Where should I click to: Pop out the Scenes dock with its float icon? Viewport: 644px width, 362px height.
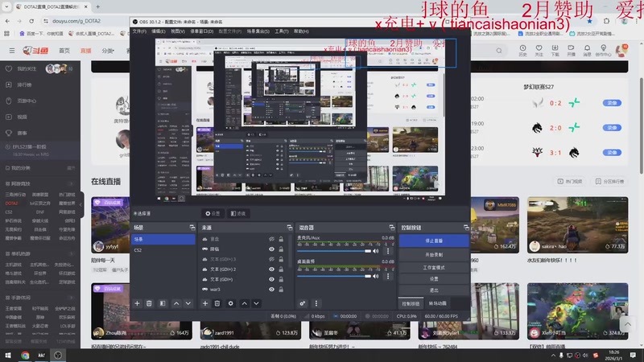coord(192,228)
